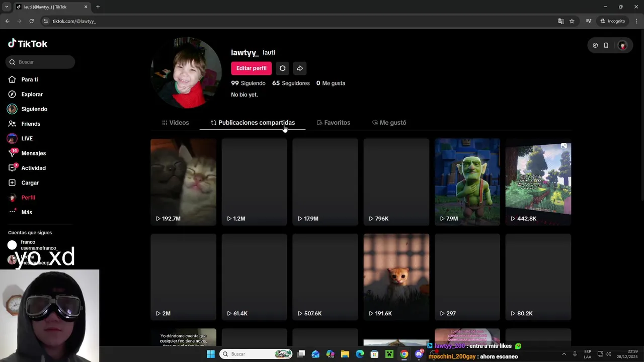Bookmark this page with the star
The height and width of the screenshot is (362, 644).
pyautogui.click(x=572, y=21)
